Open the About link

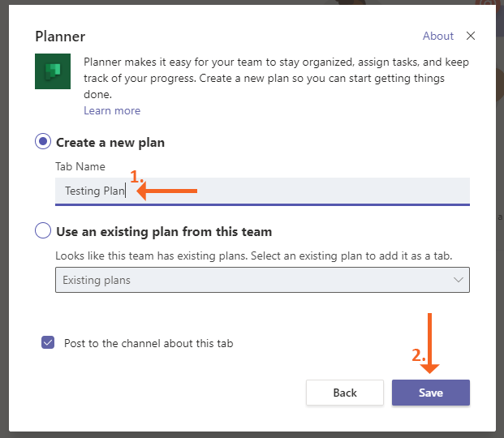tap(438, 36)
